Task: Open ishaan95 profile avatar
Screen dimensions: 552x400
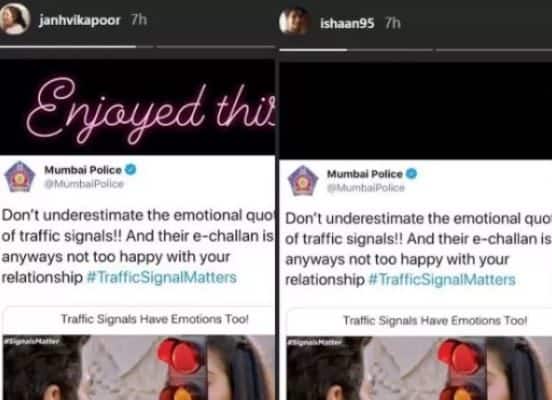Action: click(294, 21)
